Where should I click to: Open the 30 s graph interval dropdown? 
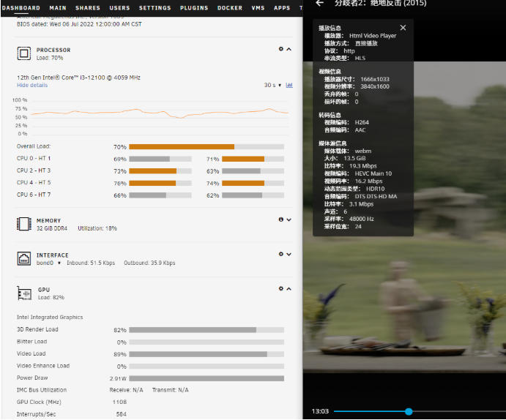point(272,85)
